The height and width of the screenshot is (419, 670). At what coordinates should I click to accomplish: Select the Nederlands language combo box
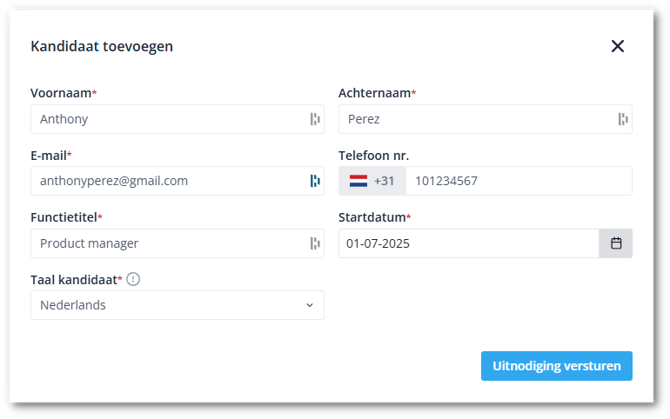170,305
